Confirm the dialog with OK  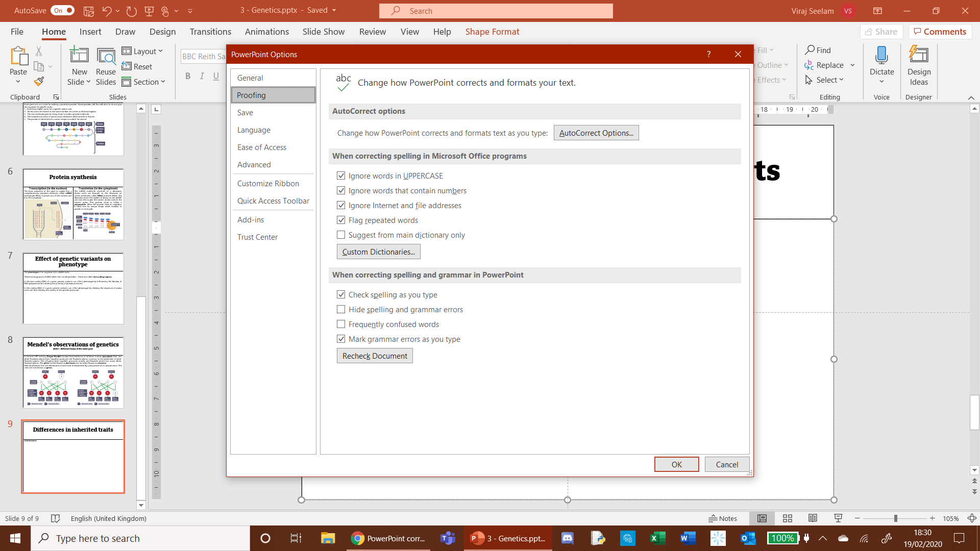(676, 464)
